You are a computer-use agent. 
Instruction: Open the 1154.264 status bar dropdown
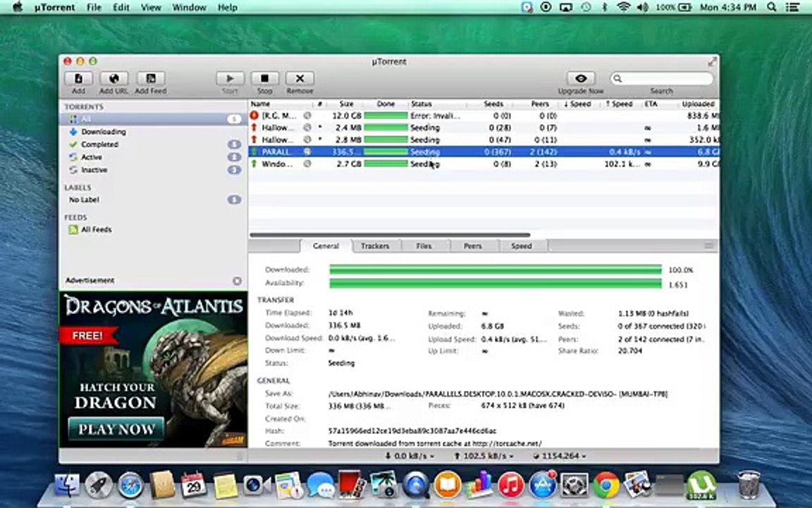pos(560,456)
